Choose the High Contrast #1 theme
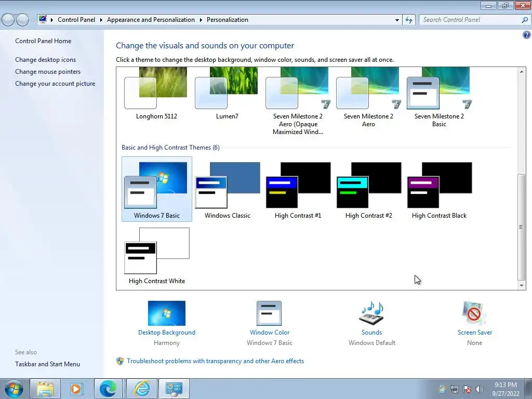The image size is (532, 399). point(298,189)
